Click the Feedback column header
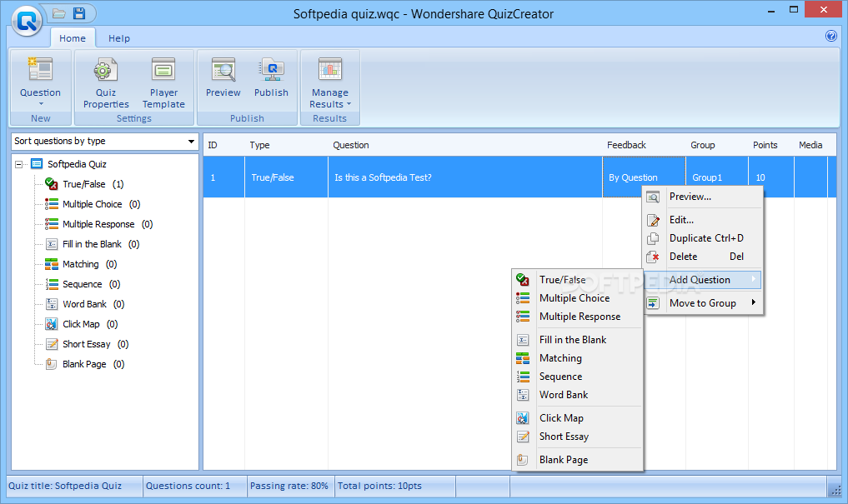Image resolution: width=848 pixels, height=504 pixels. (644, 145)
